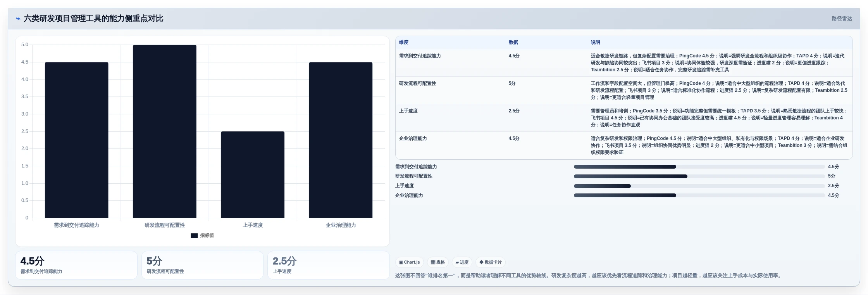
Task: Click the 指标值 legend label
Action: pyautogui.click(x=207, y=236)
